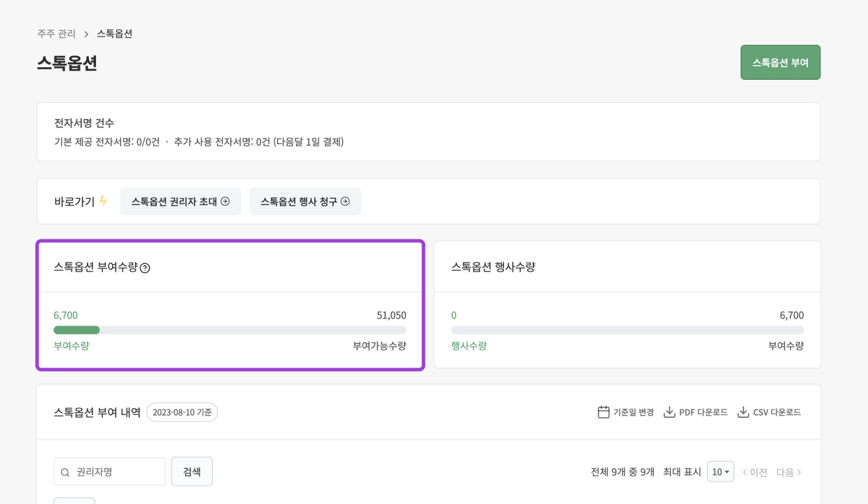Open the 2023-08-10 기준 date chip
The image size is (868, 504).
click(x=182, y=412)
